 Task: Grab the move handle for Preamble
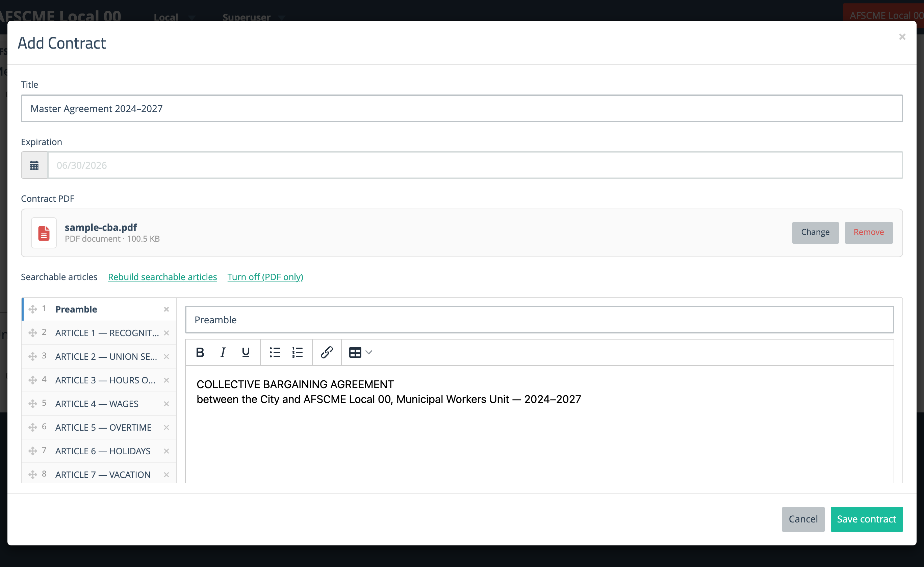tap(33, 309)
